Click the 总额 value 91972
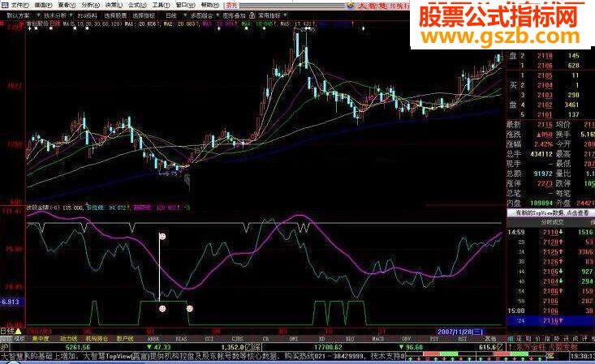Viewport: 595px width, 364px height. (x=543, y=173)
